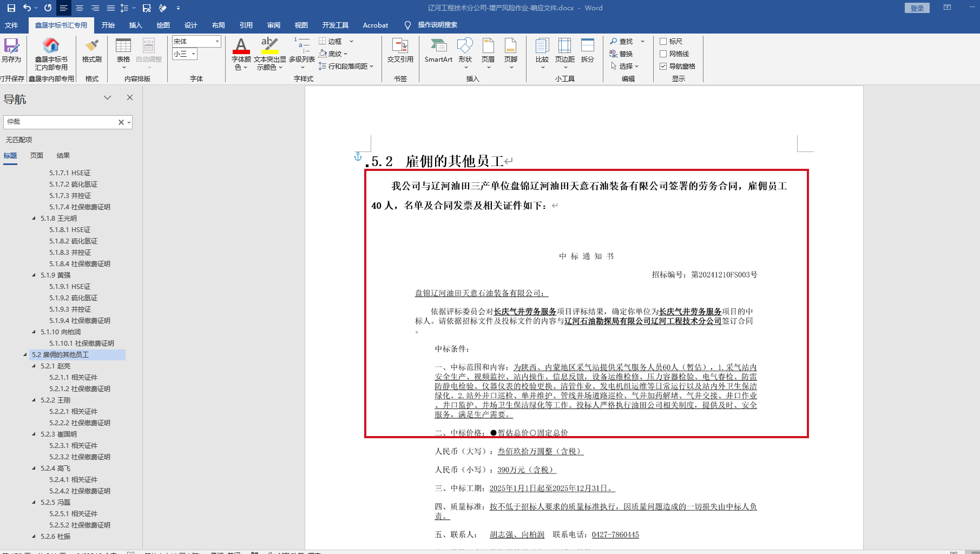Click the 另存为 save-as icon
This screenshot has width=980, height=554.
pyautogui.click(x=11, y=51)
